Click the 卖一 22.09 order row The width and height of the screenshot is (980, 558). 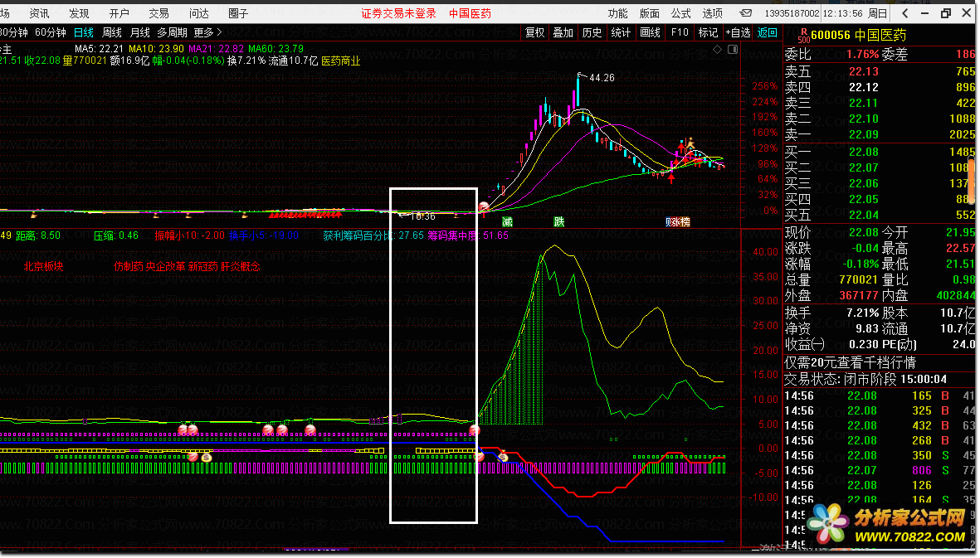pos(880,134)
